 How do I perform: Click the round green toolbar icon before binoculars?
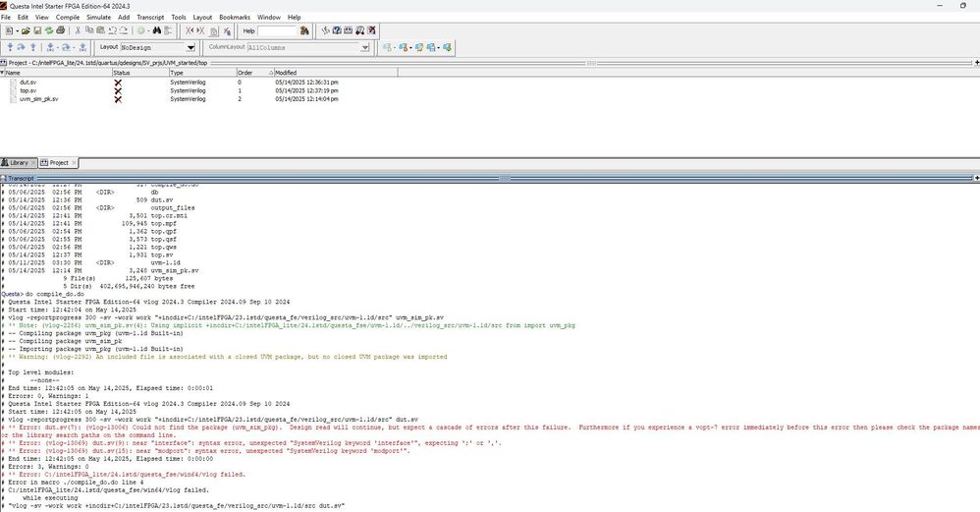coord(141,30)
